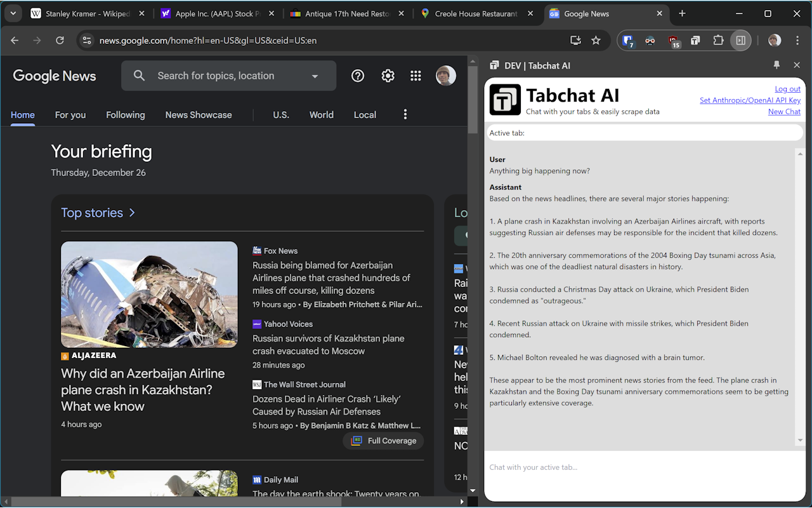
Task: Switch to Apple Inc. (AAPL) Stock tab
Action: pos(218,13)
